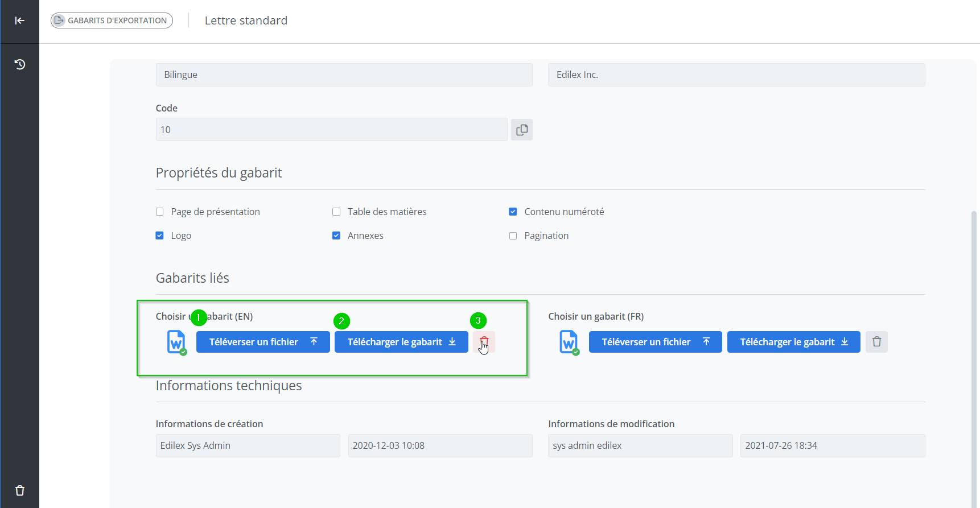Disable the Logo checkbox
The image size is (980, 508).
pos(160,236)
